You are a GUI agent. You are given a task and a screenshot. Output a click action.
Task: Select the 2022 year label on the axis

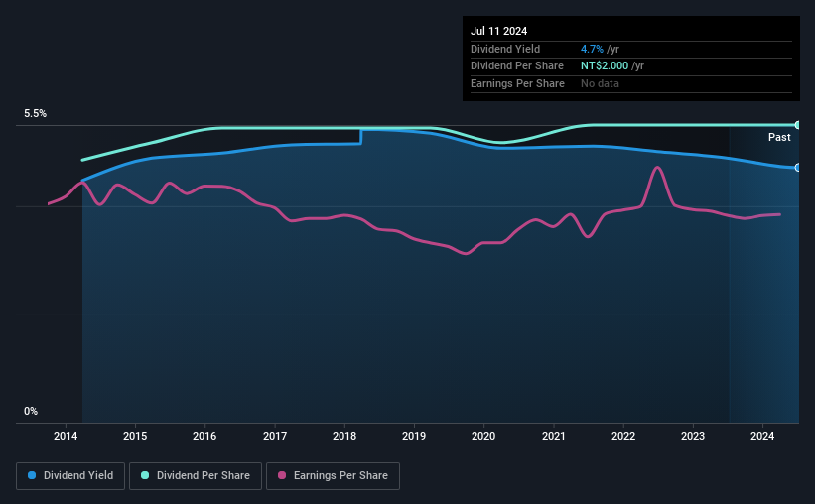tap(623, 436)
